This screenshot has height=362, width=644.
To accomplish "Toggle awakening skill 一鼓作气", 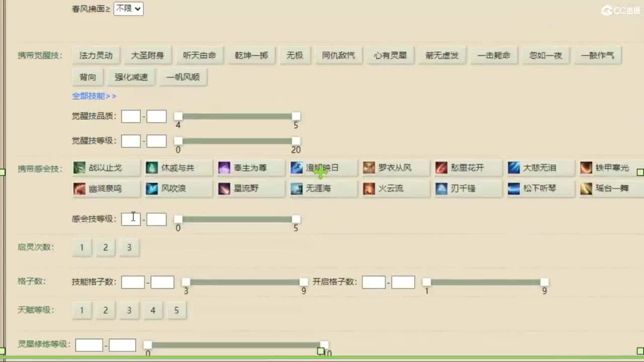I will 598,55.
